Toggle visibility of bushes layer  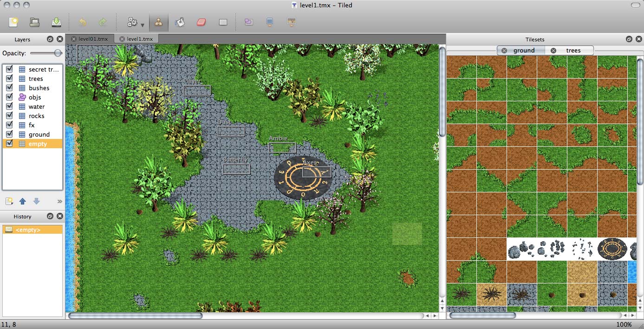(x=9, y=88)
